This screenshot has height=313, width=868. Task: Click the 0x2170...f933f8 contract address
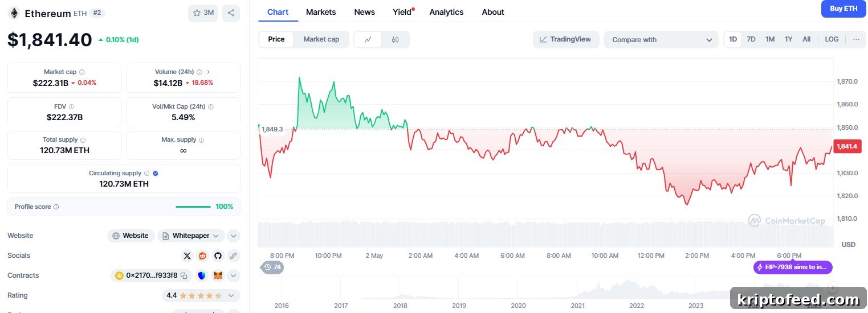point(152,275)
